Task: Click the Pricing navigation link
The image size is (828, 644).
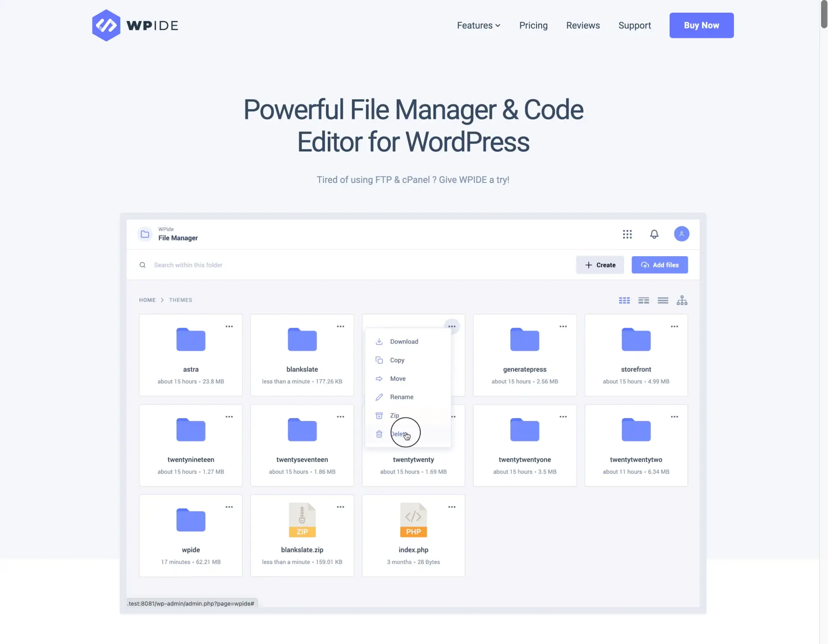Action: point(533,25)
